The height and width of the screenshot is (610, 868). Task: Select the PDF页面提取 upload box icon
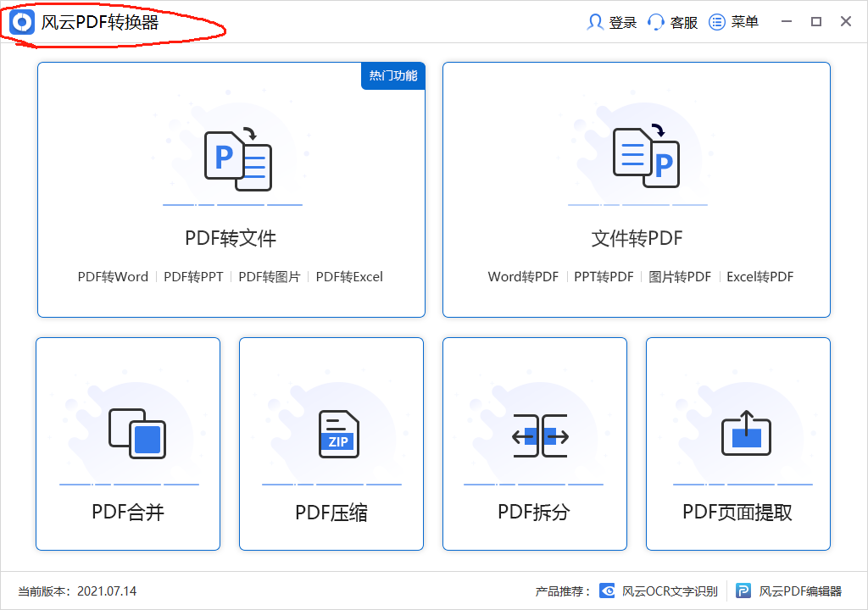(746, 433)
